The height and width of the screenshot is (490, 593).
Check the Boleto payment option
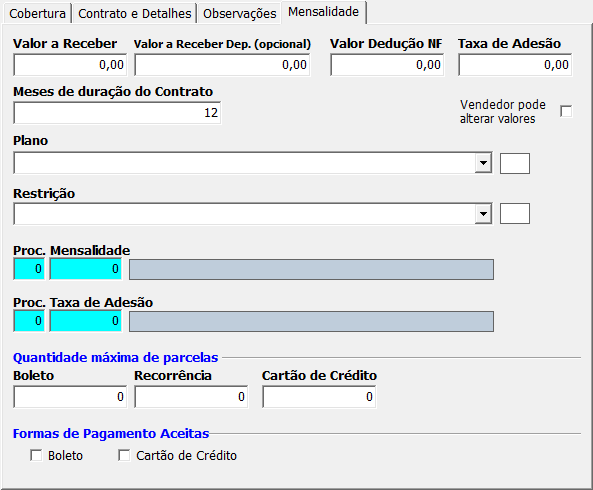pos(36,455)
